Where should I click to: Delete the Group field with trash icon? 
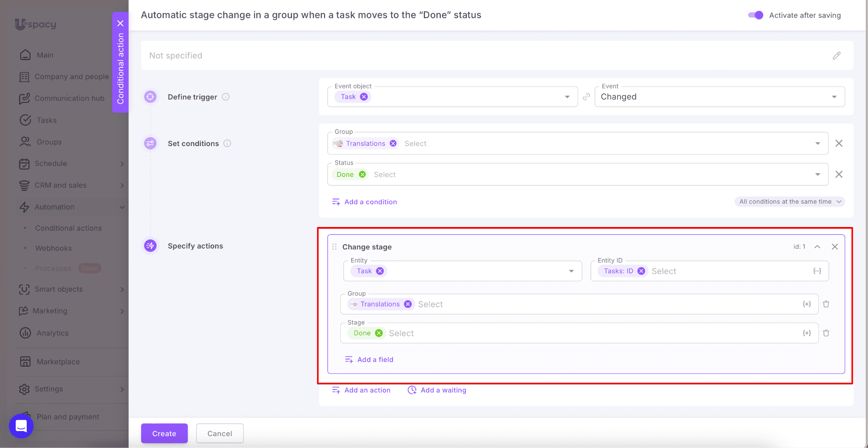826,304
